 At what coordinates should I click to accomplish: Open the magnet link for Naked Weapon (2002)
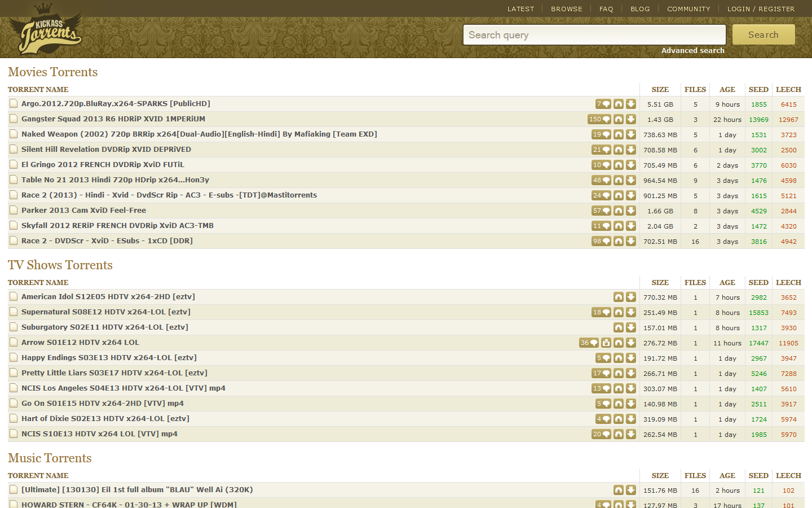click(619, 134)
